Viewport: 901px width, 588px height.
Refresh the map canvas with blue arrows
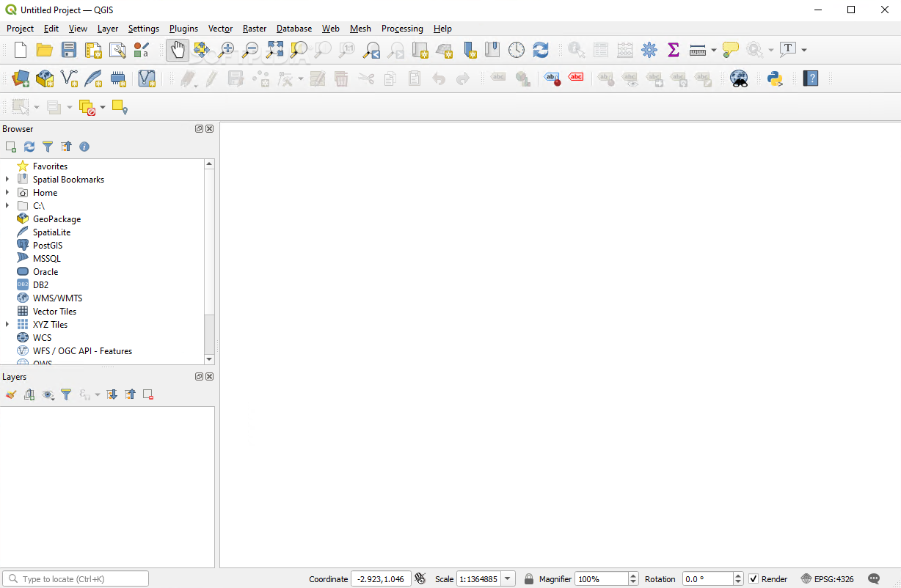click(541, 50)
